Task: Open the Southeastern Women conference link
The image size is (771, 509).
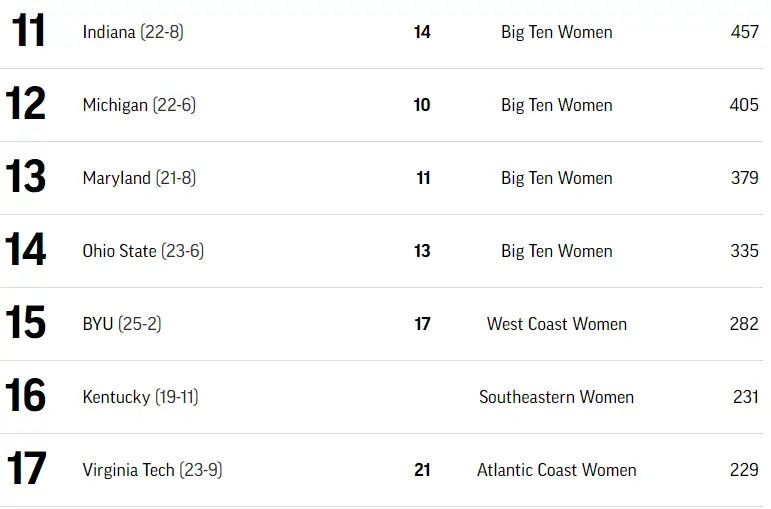Action: click(x=556, y=397)
